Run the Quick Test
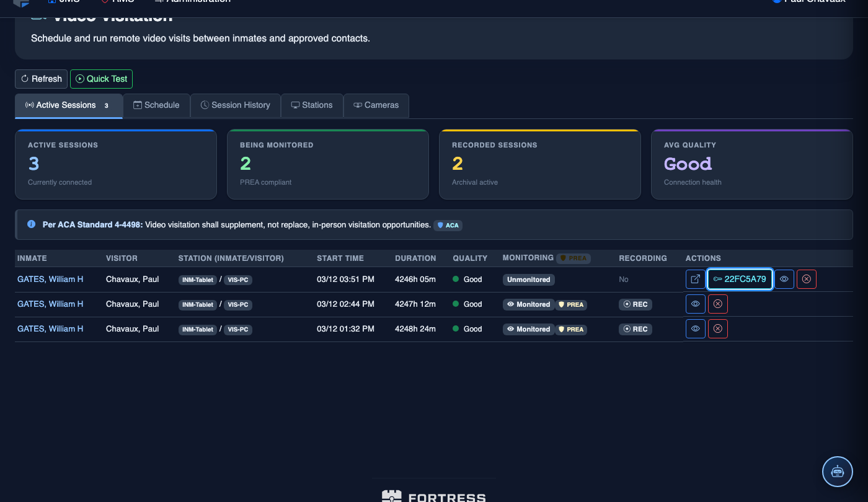 click(x=101, y=79)
